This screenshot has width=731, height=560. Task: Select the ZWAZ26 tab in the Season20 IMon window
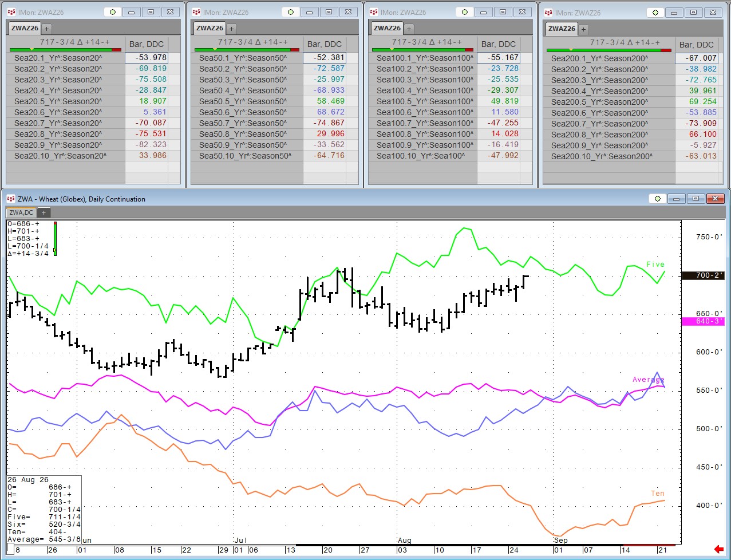coord(25,28)
